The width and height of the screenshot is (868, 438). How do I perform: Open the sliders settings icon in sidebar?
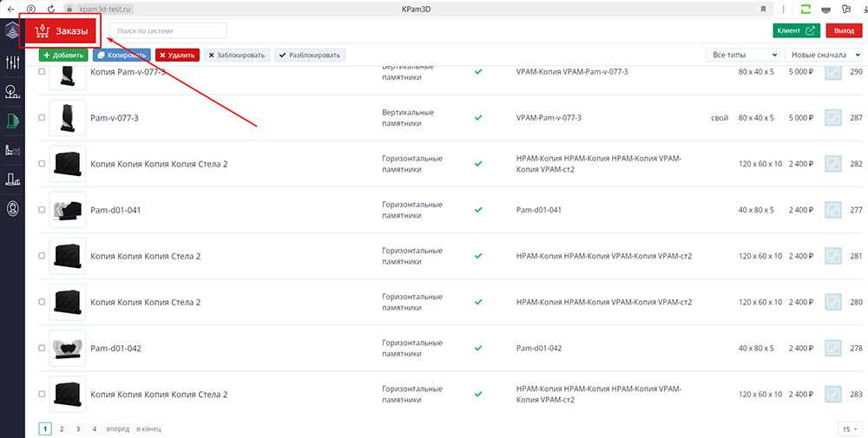12,62
